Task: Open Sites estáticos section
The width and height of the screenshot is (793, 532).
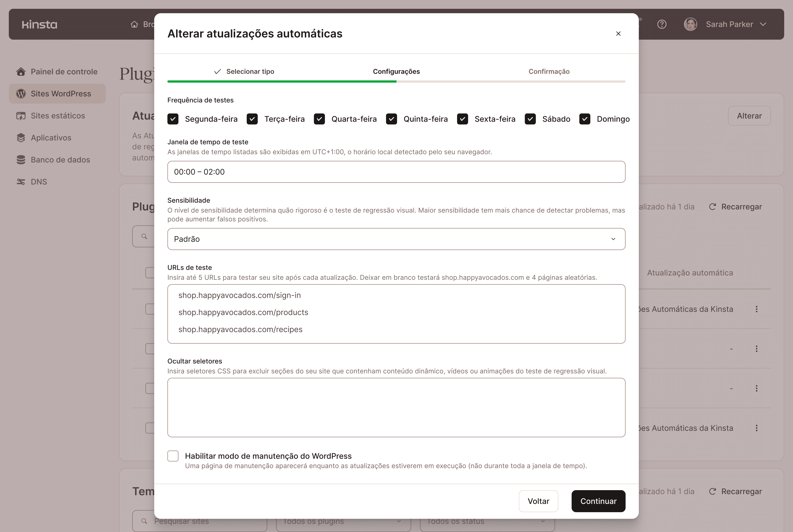Action: (58, 115)
